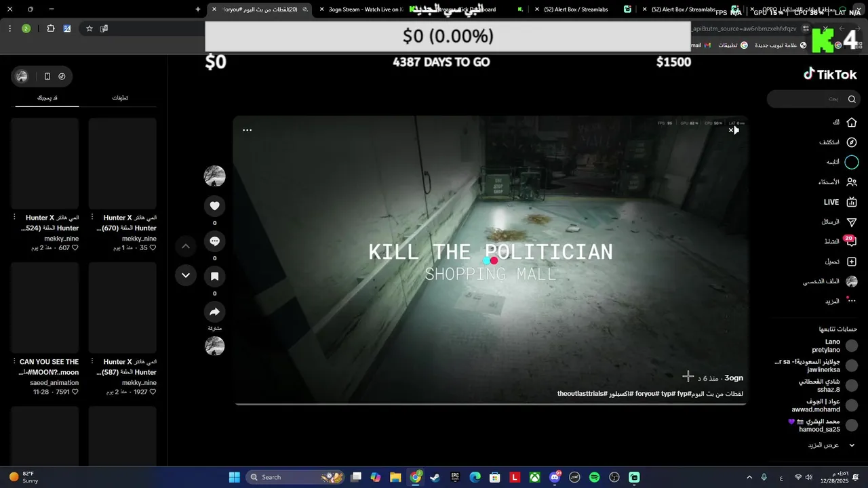The height and width of the screenshot is (488, 868).
Task: Open Friends (الأصدقاء) section
Action: coord(837,182)
